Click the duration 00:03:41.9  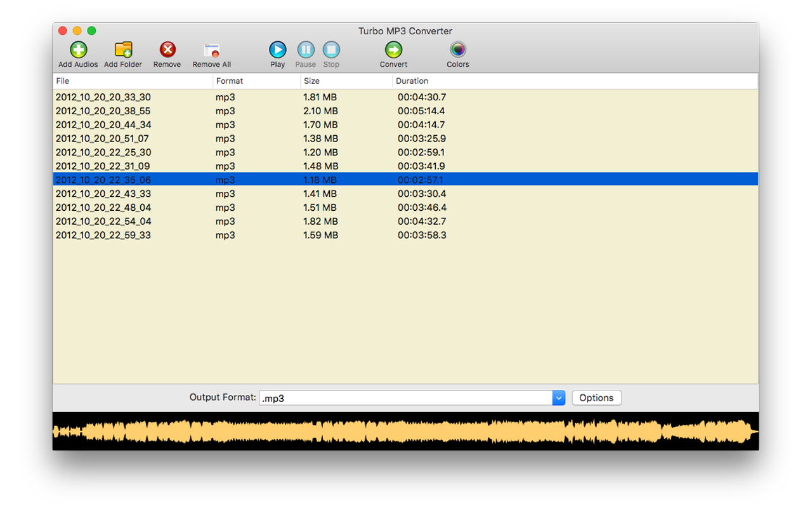pos(421,166)
